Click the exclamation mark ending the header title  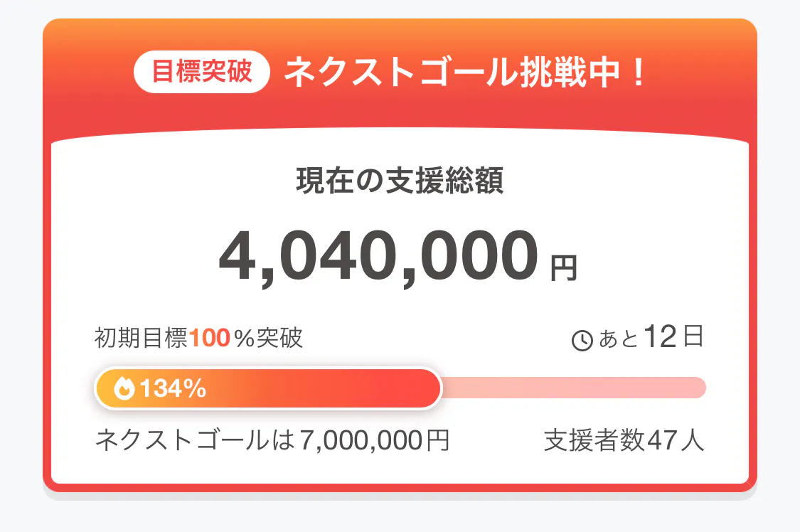pos(639,73)
